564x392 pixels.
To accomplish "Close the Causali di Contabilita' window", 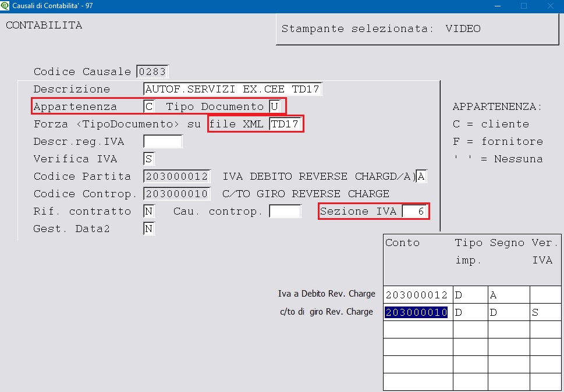I will click(550, 6).
